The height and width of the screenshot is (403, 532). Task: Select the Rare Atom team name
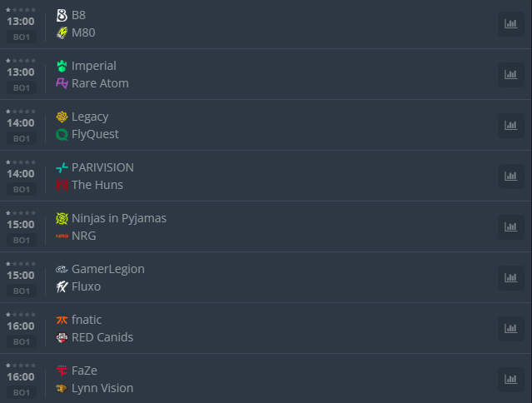[100, 83]
